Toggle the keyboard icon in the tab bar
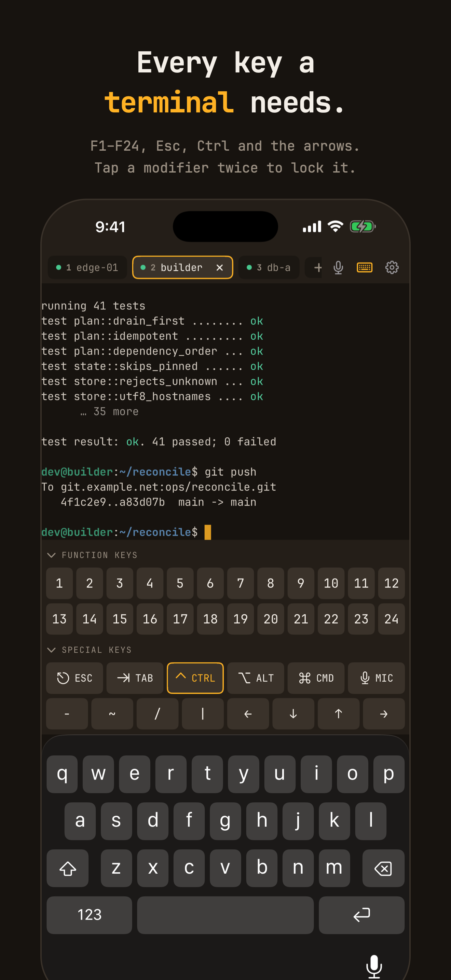Screen dimensions: 451x980 click(364, 268)
